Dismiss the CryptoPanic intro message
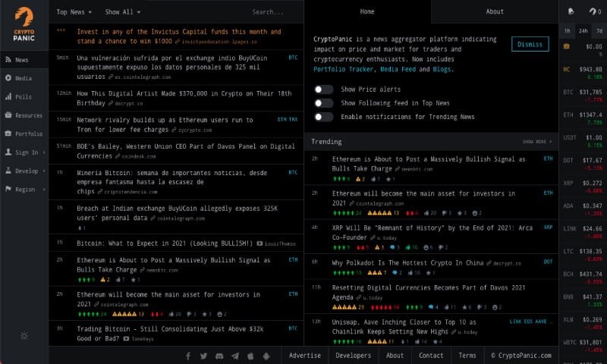 (530, 44)
